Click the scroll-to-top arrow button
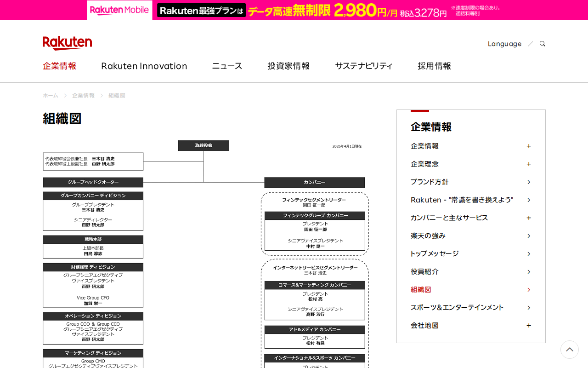588x368 pixels. coord(570,350)
